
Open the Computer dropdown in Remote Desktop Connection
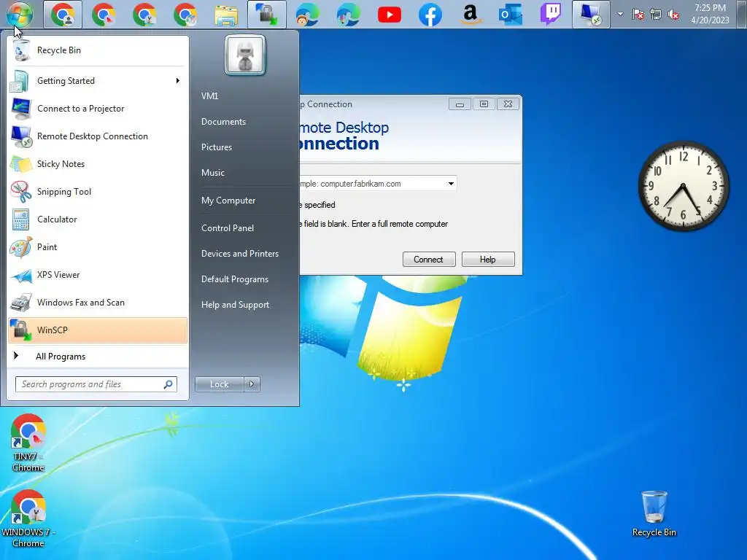tap(451, 184)
